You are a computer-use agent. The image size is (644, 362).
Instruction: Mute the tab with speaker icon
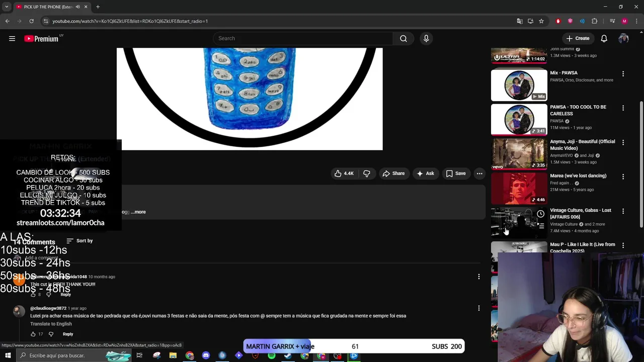click(x=77, y=7)
